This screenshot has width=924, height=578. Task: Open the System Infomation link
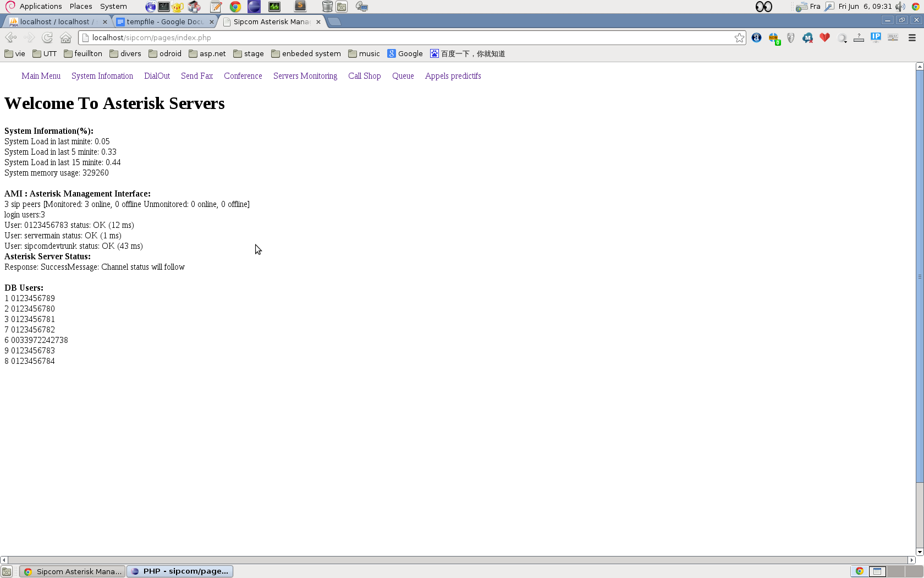(102, 76)
